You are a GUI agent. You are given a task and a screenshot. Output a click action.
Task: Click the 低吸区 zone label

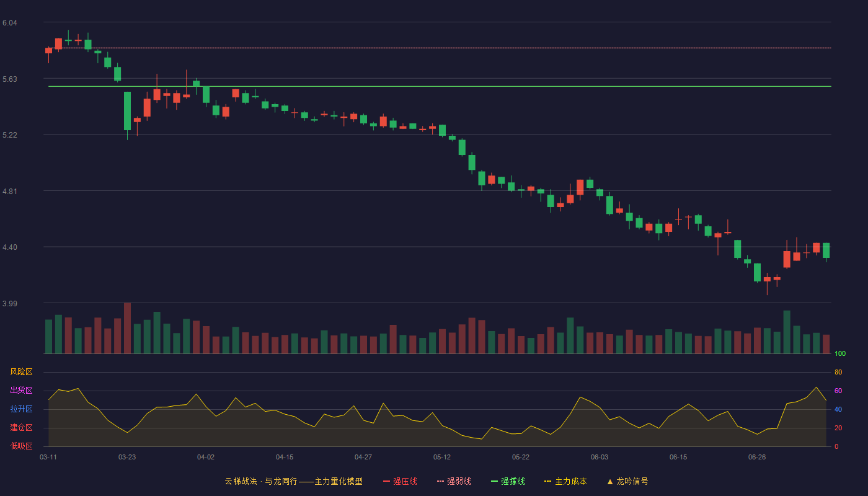[x=21, y=446]
